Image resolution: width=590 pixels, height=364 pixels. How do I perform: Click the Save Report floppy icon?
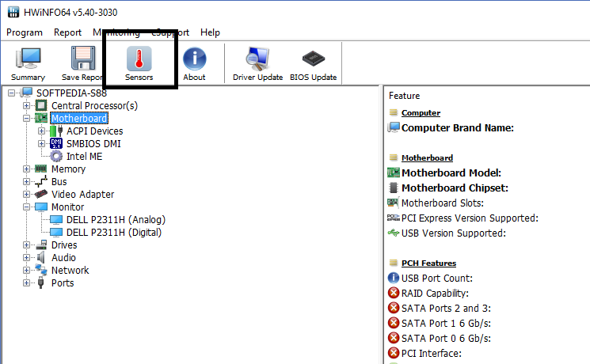(x=82, y=63)
